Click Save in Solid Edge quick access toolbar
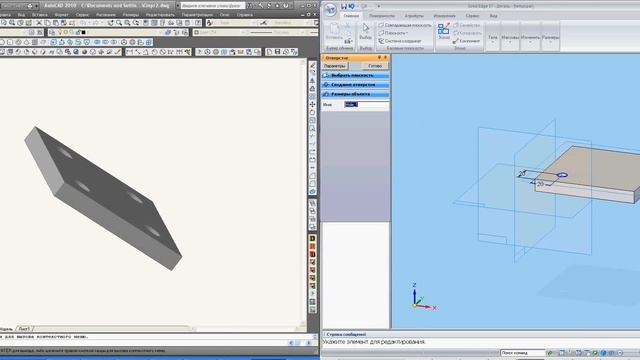Screen dimensions: 640x360 point(344,6)
